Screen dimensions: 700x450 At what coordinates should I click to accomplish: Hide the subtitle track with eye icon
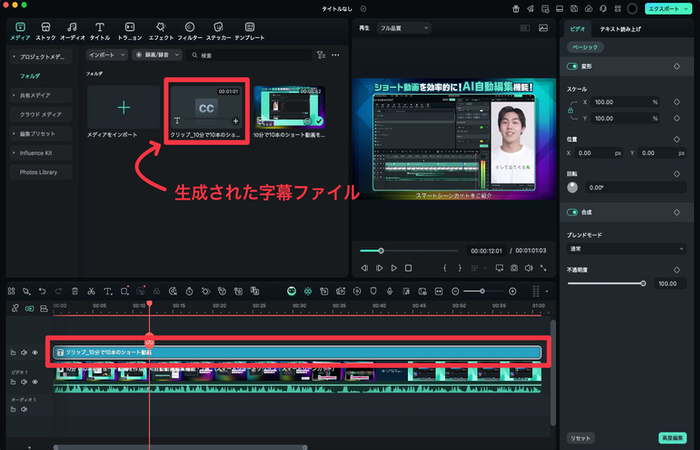click(35, 353)
